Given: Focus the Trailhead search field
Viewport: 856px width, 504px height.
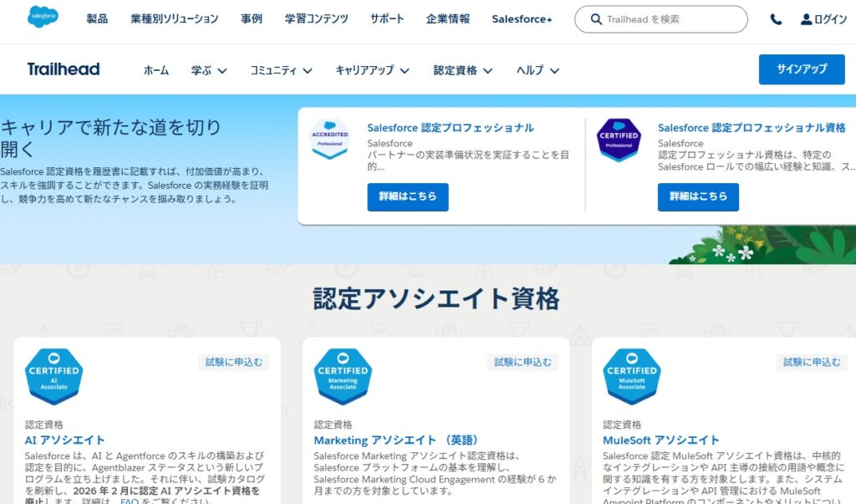Looking at the screenshot, I should 661,19.
